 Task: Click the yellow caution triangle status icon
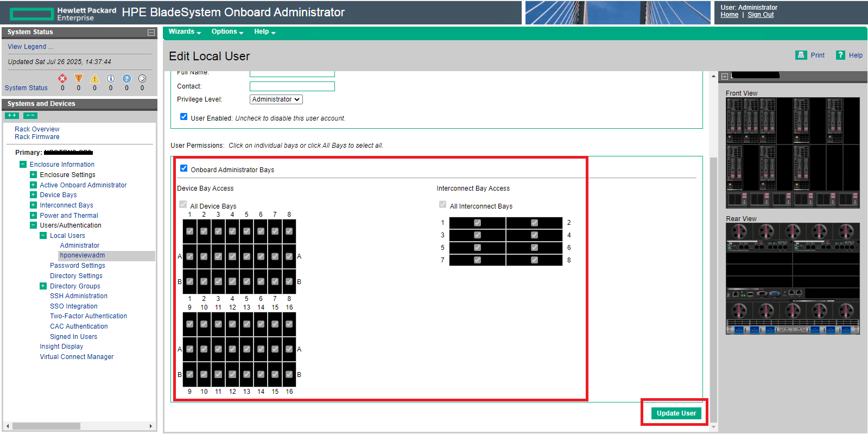coord(94,79)
